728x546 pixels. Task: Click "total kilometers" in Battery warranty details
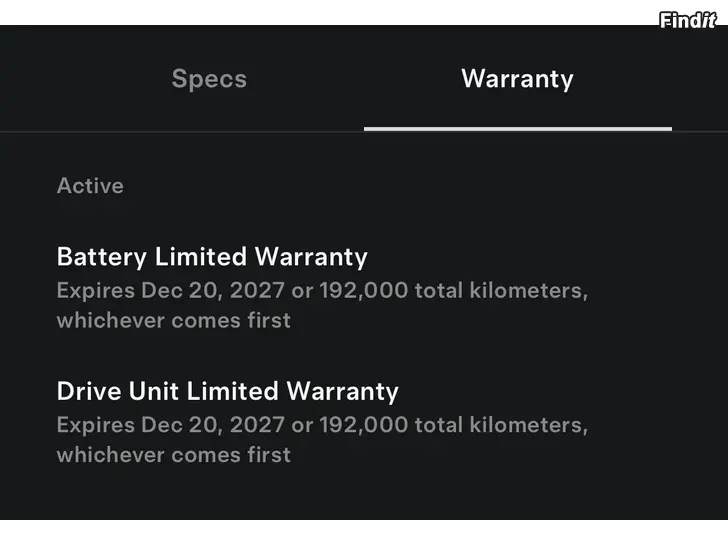point(500,291)
